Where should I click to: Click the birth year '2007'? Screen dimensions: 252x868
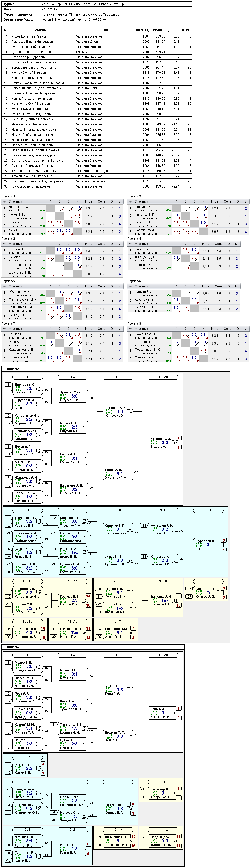tap(146, 186)
